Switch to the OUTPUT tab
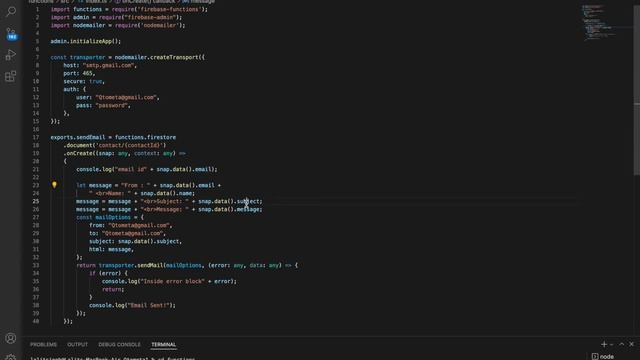This screenshot has width=640, height=360. click(78, 344)
